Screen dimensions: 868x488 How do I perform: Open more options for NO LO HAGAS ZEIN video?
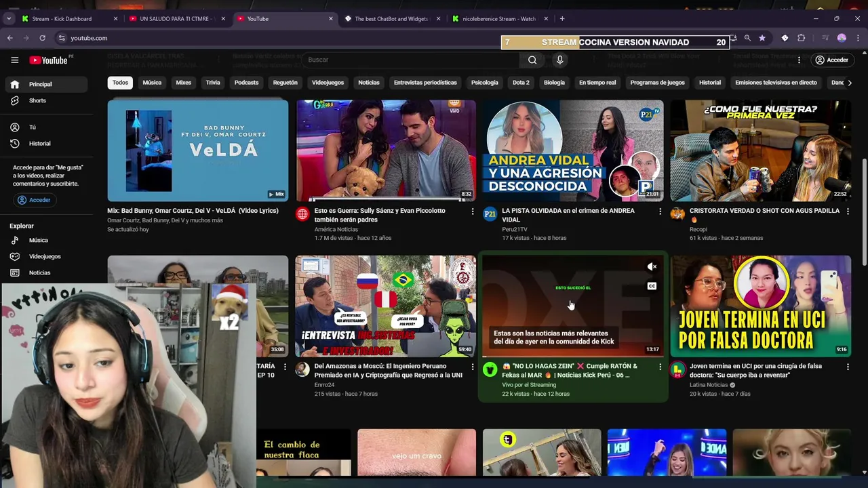(660, 367)
